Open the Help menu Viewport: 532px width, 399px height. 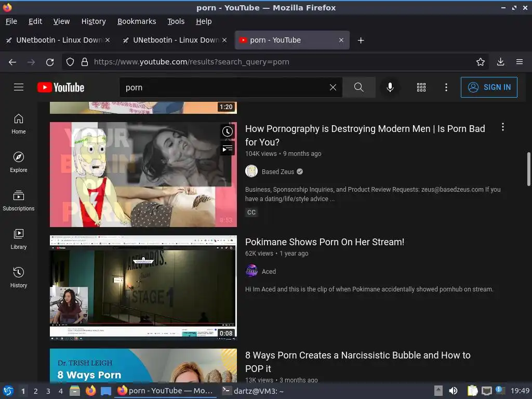pyautogui.click(x=204, y=21)
